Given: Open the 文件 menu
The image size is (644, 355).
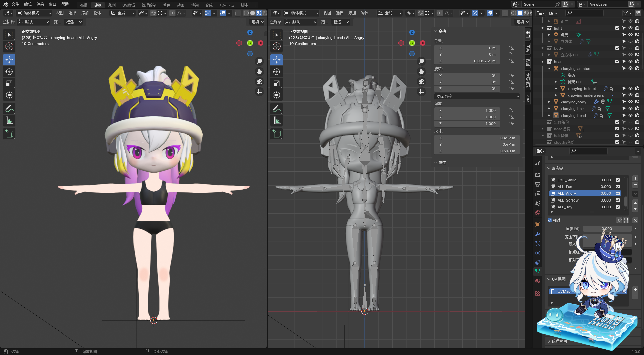Looking at the screenshot, I should (15, 4).
